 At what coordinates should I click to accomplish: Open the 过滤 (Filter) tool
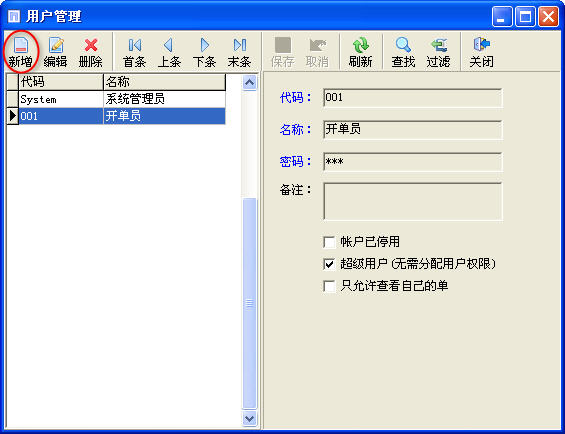point(438,52)
